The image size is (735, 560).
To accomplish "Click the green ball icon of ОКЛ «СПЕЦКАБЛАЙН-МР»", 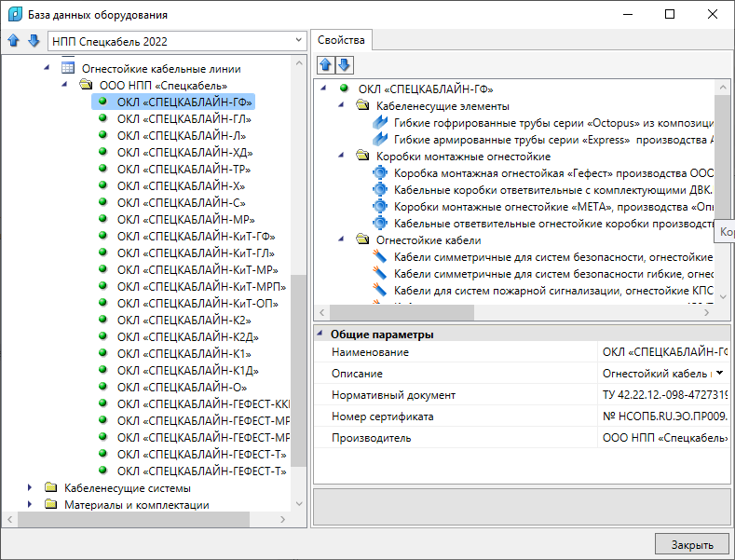I will click(103, 219).
